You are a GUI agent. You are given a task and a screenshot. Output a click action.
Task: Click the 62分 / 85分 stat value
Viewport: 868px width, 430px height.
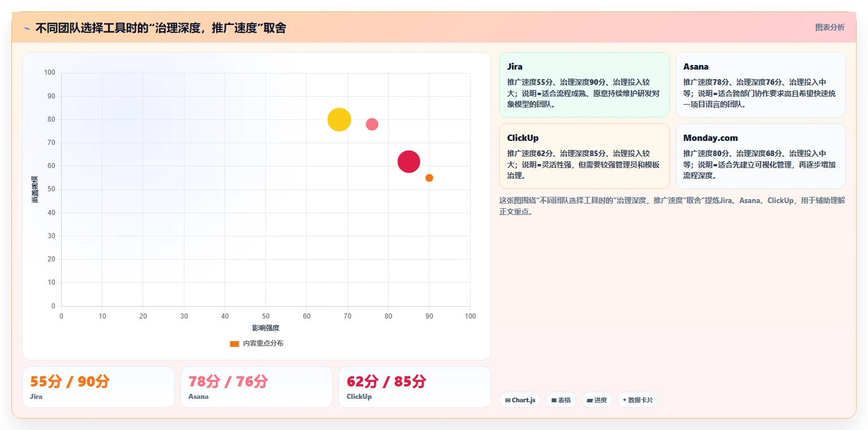click(x=386, y=381)
